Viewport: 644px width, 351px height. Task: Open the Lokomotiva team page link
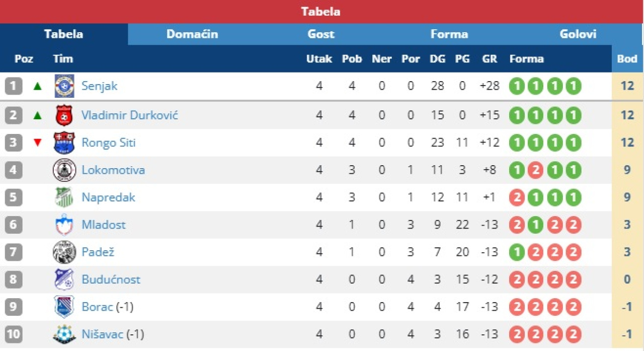113,170
